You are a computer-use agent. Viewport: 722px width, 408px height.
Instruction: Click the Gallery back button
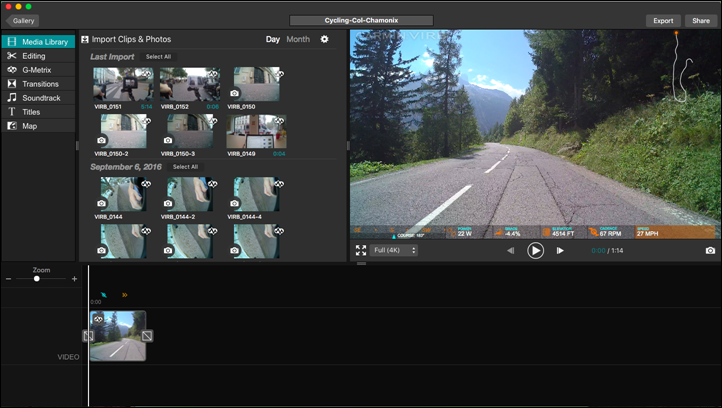click(22, 20)
